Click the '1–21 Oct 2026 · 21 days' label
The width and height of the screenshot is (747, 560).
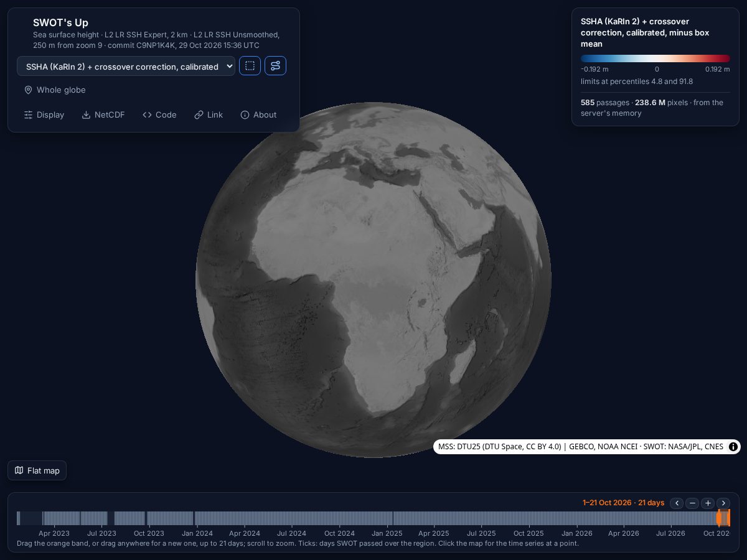pos(623,503)
